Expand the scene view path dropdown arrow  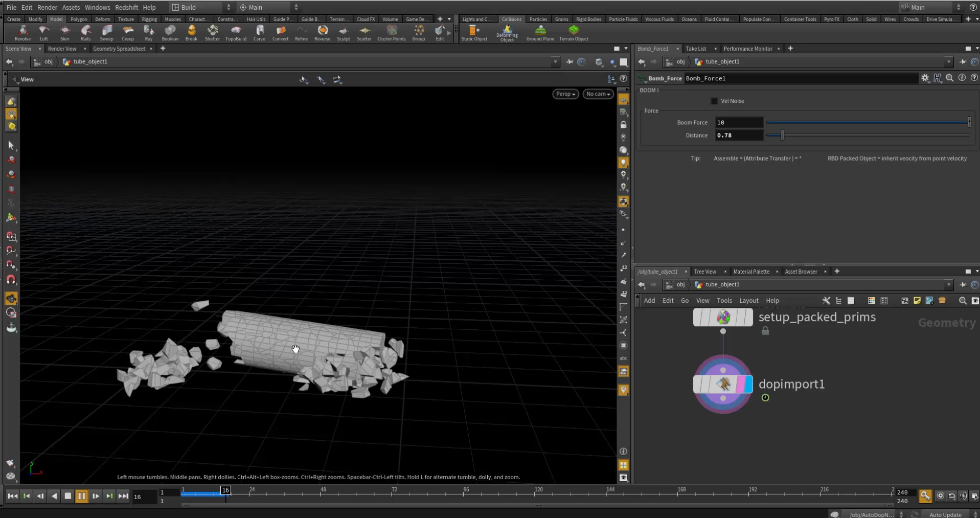555,62
